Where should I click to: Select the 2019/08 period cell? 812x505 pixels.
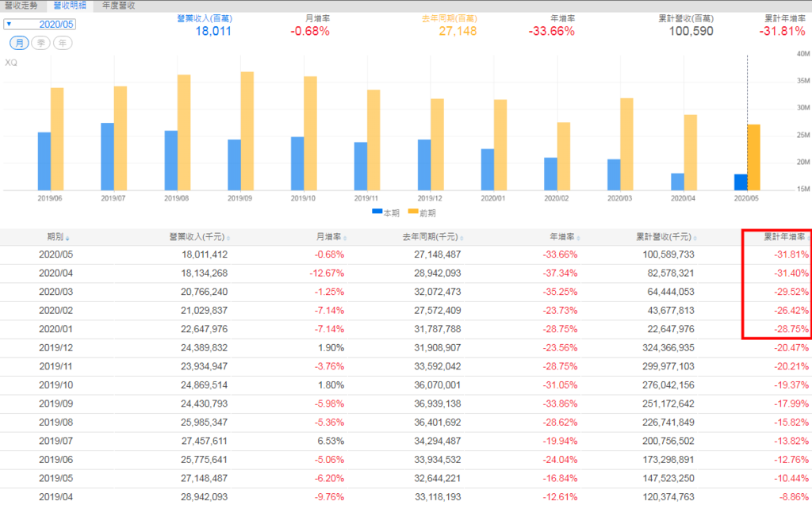56,422
